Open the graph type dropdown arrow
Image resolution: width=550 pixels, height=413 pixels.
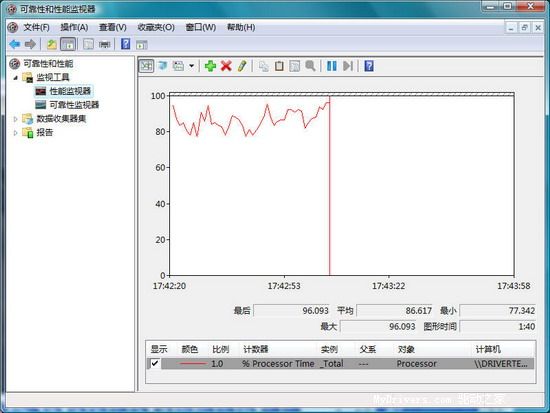(192, 66)
